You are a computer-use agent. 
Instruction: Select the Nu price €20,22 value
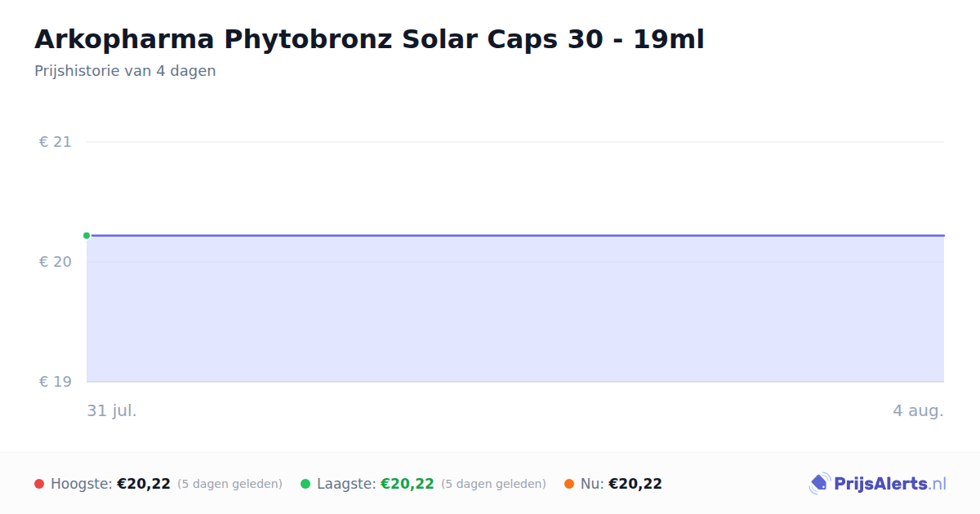pos(635,484)
